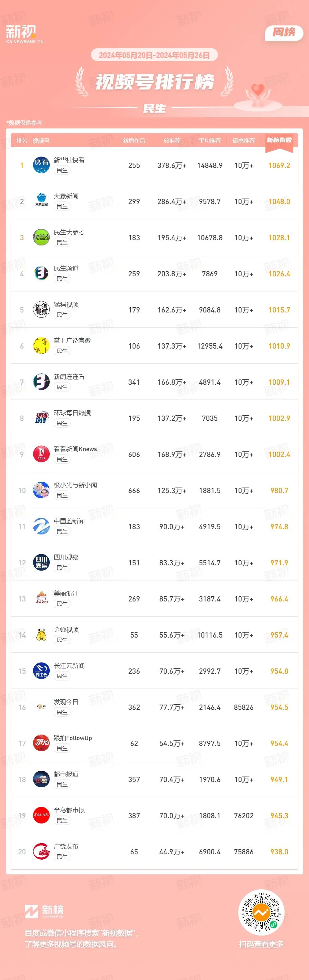Click the 民生 tag under 都市报道
309x980 pixels.
pos(62,785)
